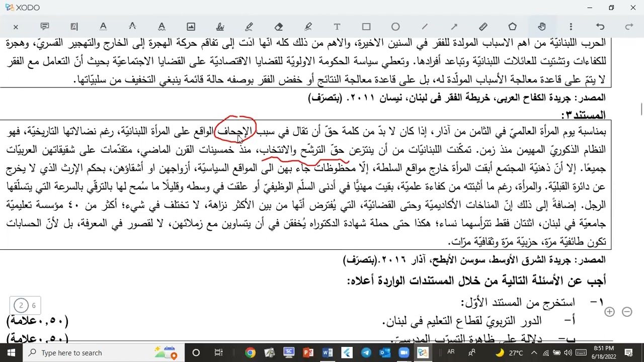Click the circled word الإجحاف in the text
Screen dimensions: 644x362
click(234, 132)
